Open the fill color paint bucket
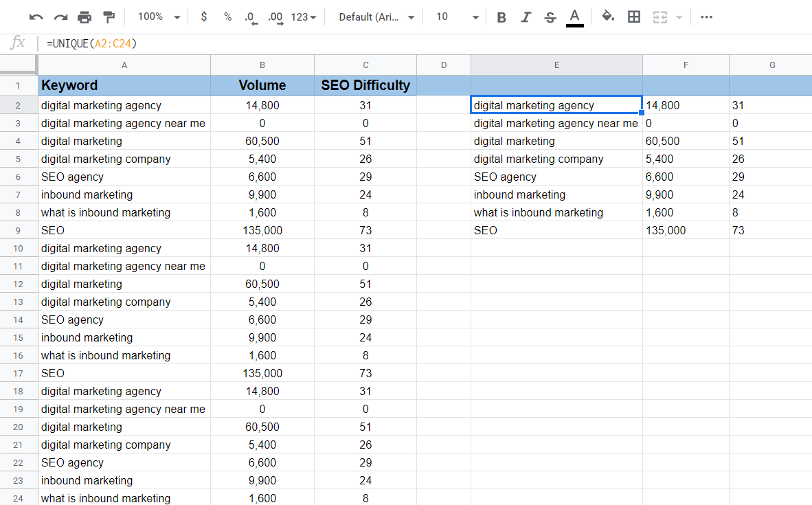This screenshot has width=812, height=505. pos(607,17)
